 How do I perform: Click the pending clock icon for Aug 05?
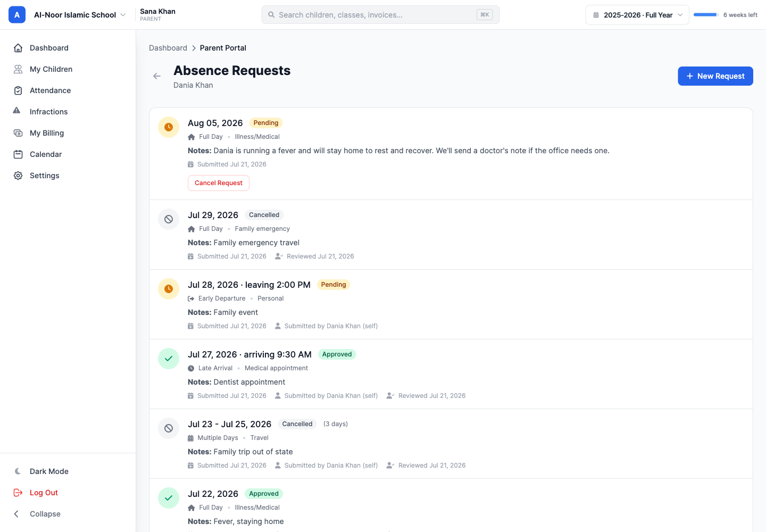coord(169,127)
